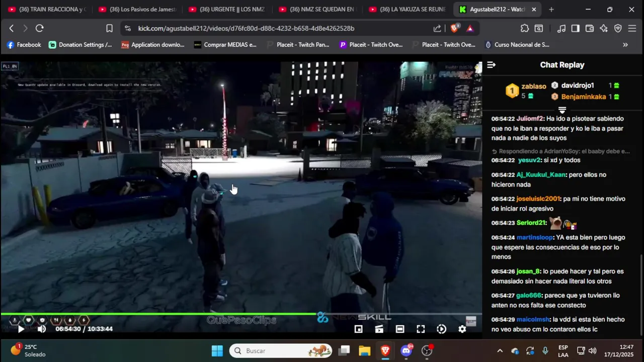Collapse the Chat Replay panel
644x362 pixels.
(492, 65)
